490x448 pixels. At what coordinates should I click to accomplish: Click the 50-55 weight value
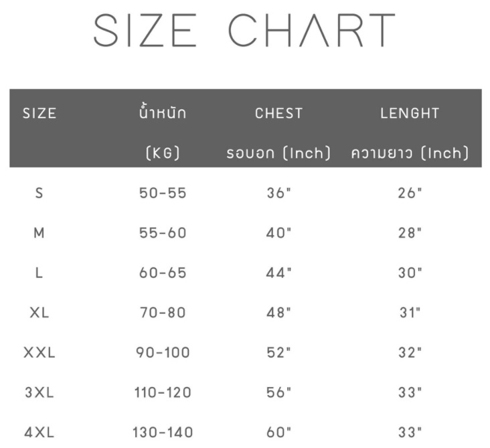(x=163, y=194)
